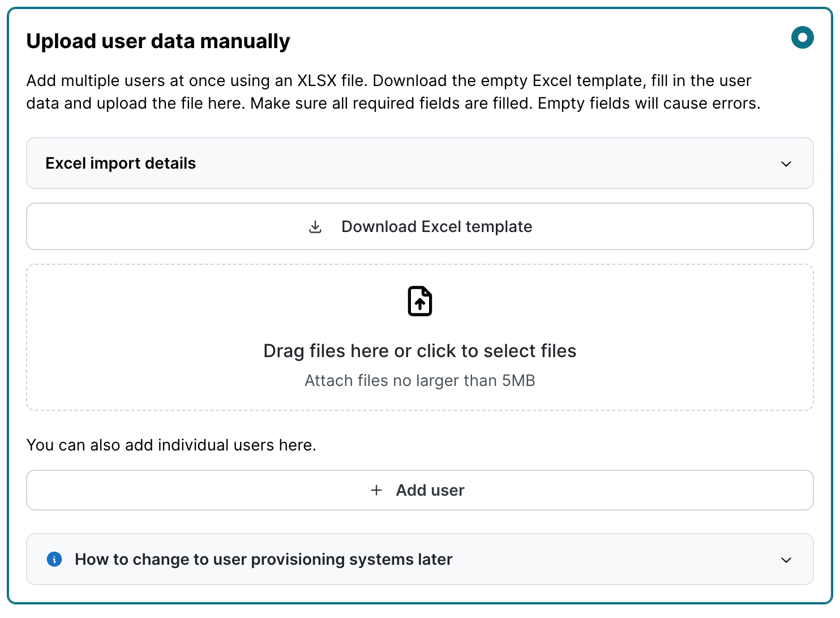Click the plus icon beside Add user
Viewport: 840px width, 618px height.
376,490
